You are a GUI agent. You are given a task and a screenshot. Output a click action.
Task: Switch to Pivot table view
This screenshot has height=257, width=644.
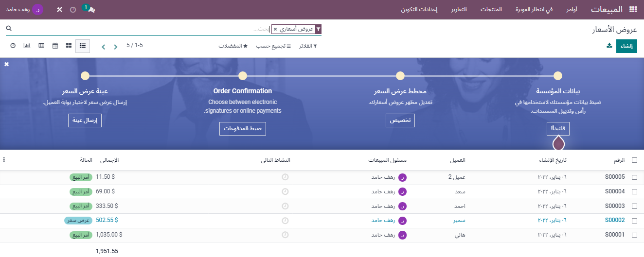coord(41,46)
